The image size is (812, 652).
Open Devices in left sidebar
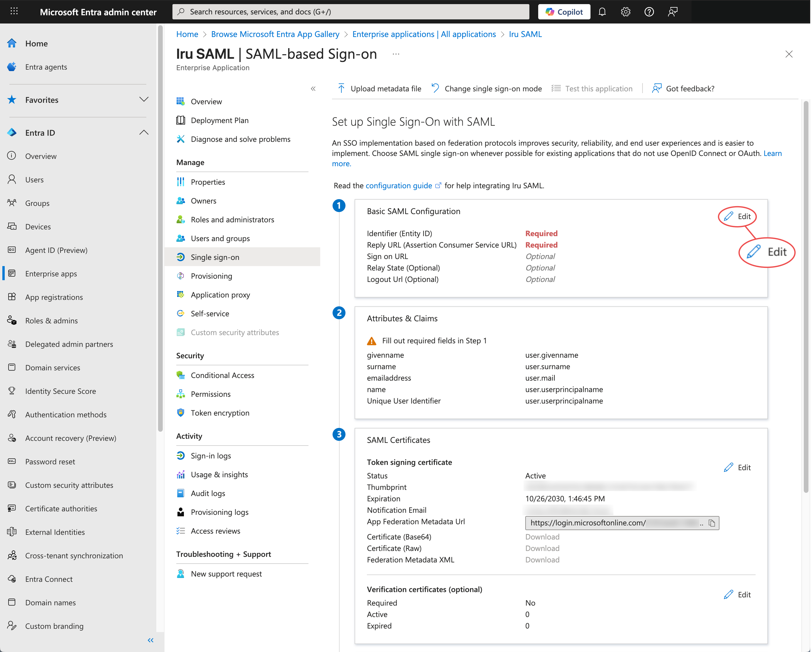[38, 227]
